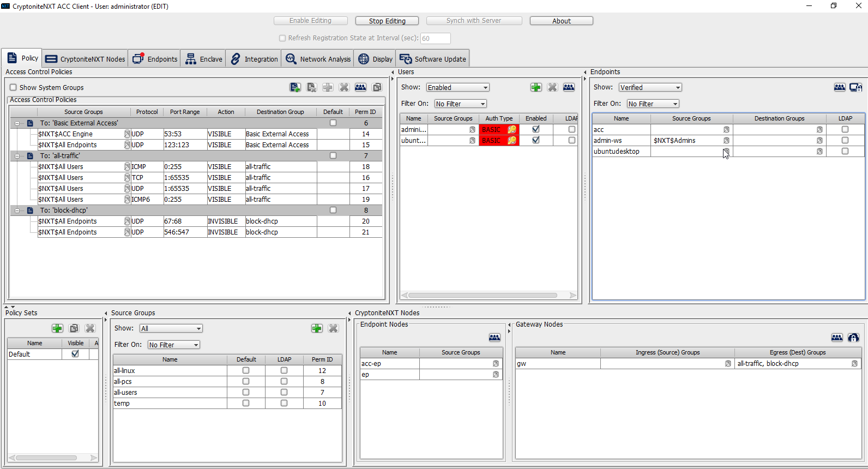Open source groups editor for acc-ep node
The width and height of the screenshot is (868, 469).
coord(496,364)
